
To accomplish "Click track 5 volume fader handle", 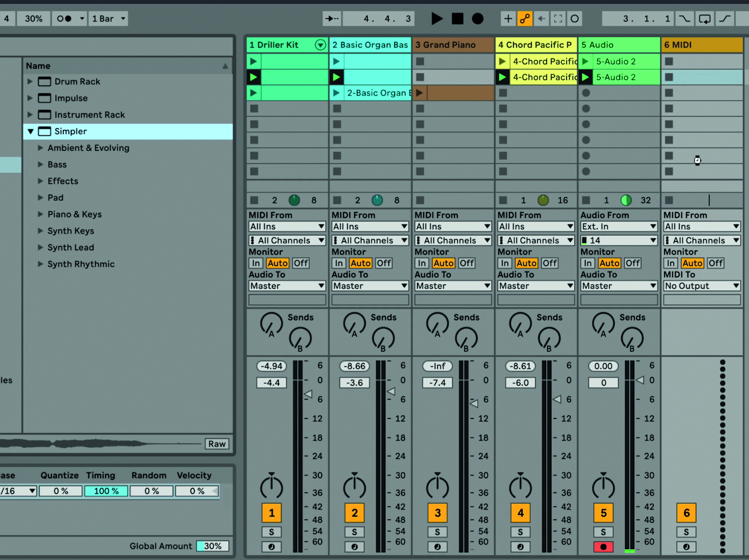I will pyautogui.click(x=640, y=380).
